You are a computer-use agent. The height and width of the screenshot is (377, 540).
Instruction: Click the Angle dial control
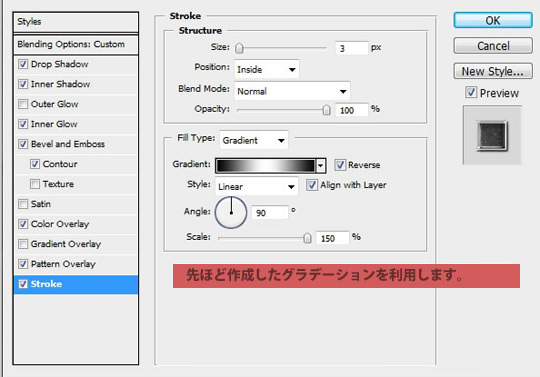coord(231,212)
